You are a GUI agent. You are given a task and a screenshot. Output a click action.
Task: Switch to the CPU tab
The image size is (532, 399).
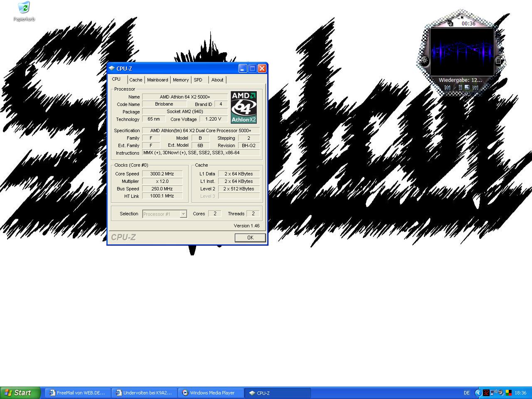[x=116, y=79]
